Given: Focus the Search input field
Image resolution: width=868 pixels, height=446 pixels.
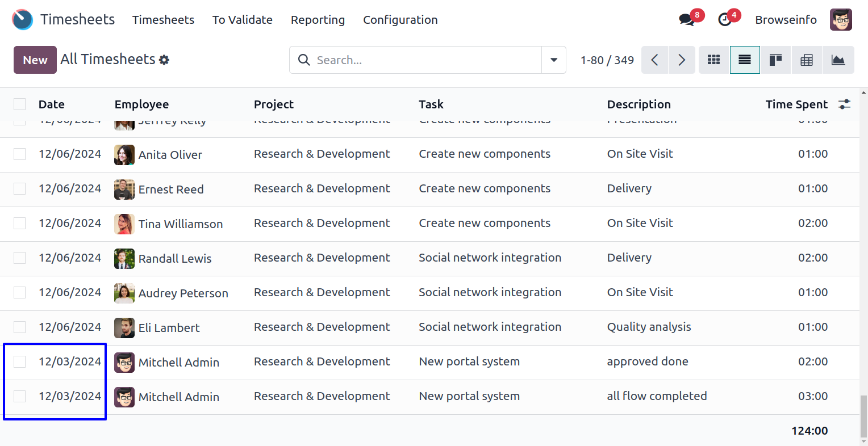Looking at the screenshot, I should tap(426, 60).
